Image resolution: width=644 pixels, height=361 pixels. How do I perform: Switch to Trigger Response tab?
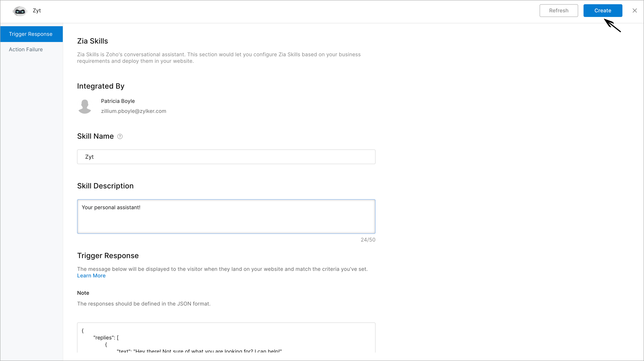click(32, 34)
